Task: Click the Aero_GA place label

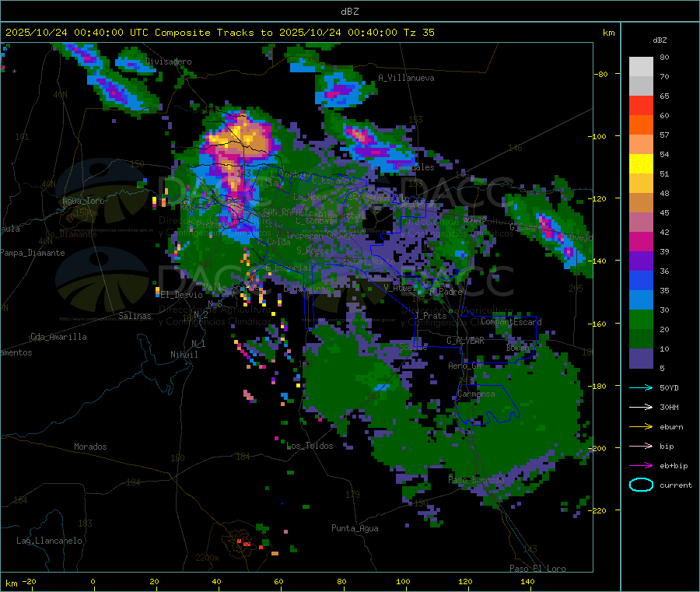Action: [465, 366]
